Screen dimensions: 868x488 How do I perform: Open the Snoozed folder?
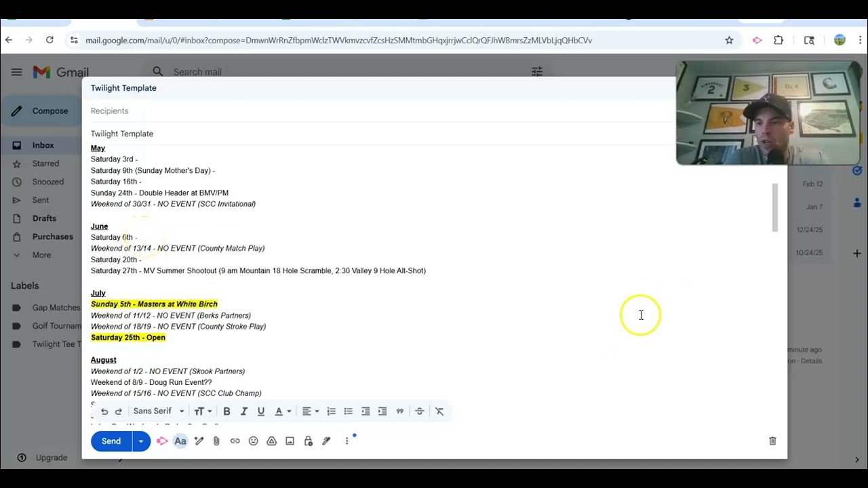point(47,182)
